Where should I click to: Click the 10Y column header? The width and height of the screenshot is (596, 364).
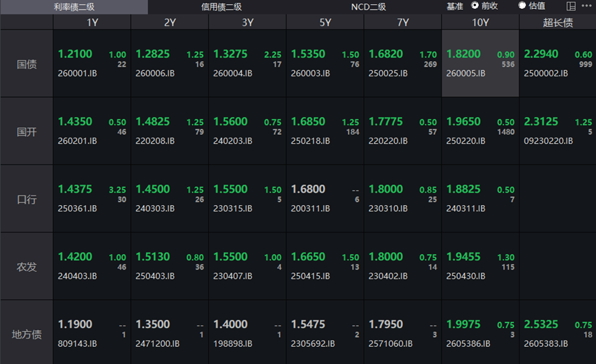(480, 22)
